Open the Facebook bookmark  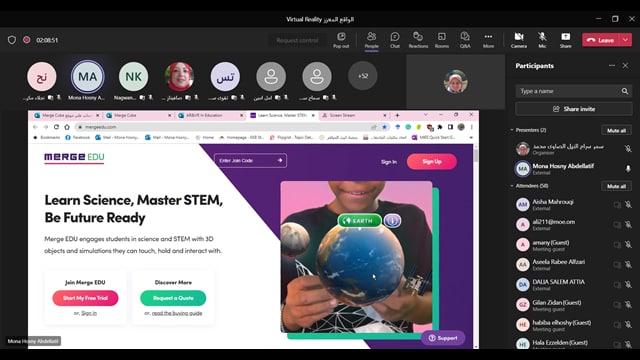[x=78, y=138]
